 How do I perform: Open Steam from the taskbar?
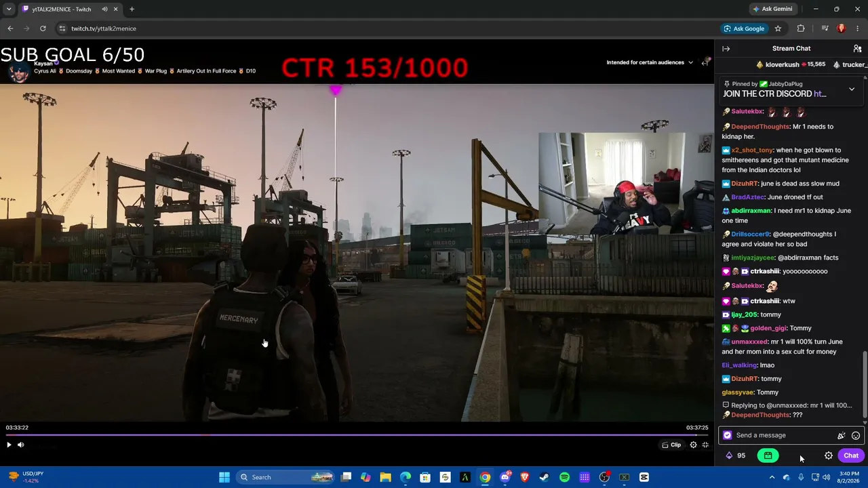544,477
